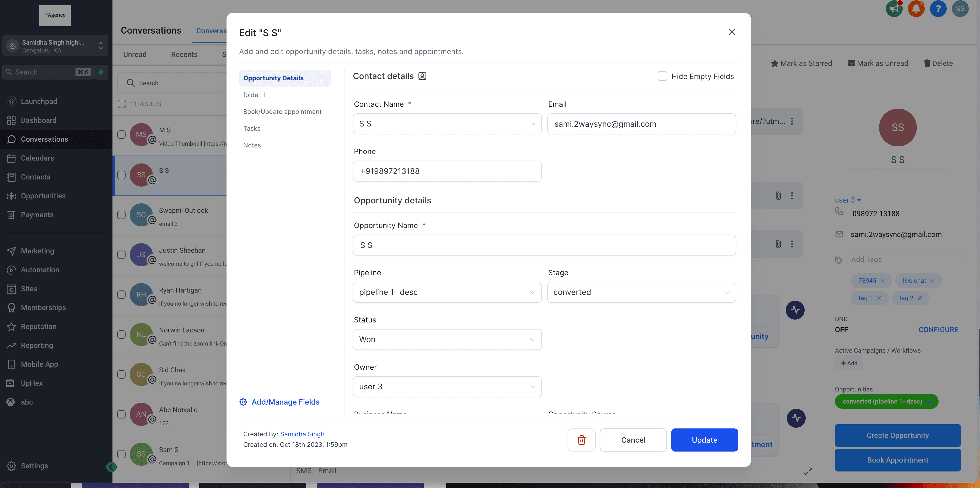Click the Book Appointment button

(x=897, y=460)
